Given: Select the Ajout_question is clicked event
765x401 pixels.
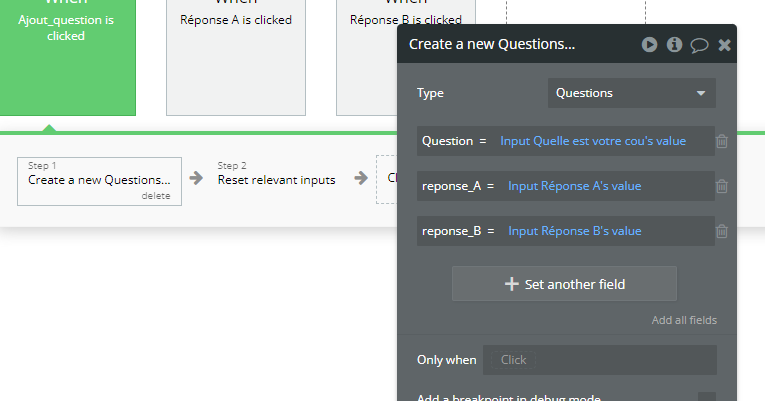Looking at the screenshot, I should pos(67,58).
